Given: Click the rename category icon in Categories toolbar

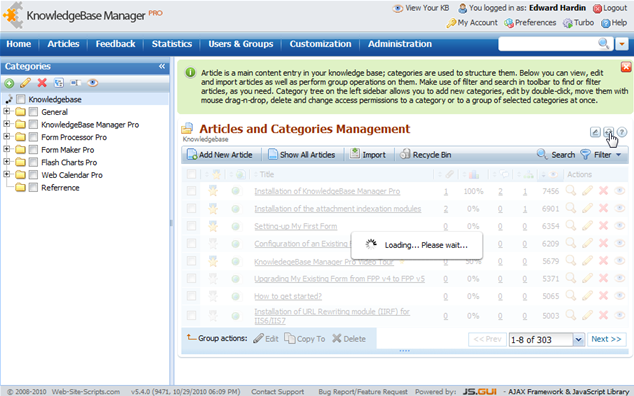Looking at the screenshot, I should coord(75,83).
